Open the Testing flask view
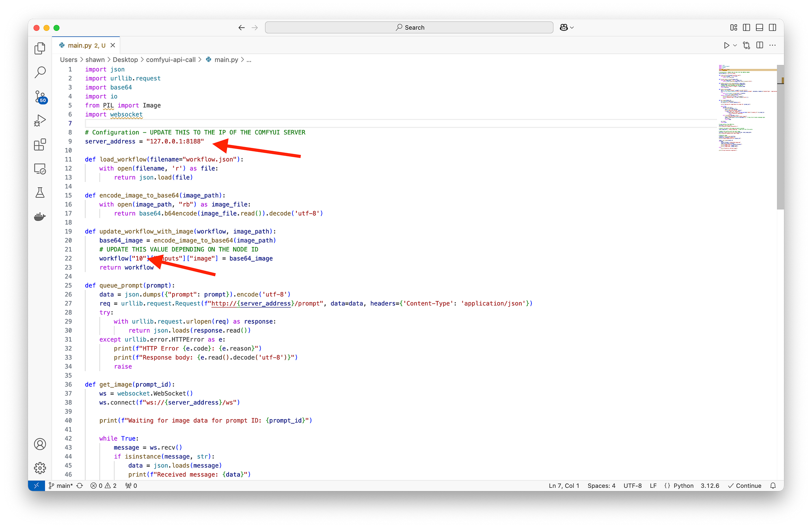812x528 pixels. tap(40, 193)
